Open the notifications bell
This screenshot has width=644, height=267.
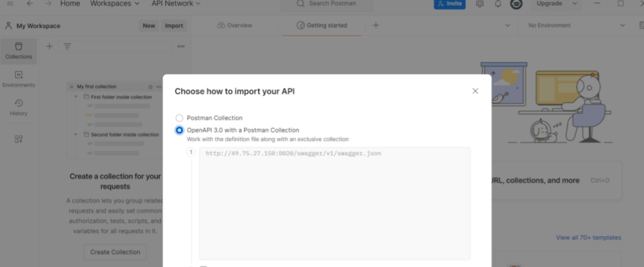498,4
